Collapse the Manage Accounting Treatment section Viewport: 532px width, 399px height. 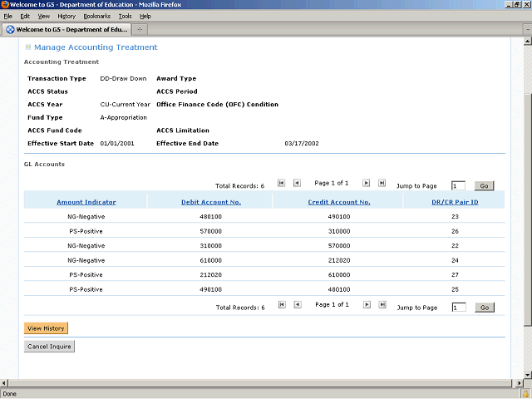tap(28, 48)
